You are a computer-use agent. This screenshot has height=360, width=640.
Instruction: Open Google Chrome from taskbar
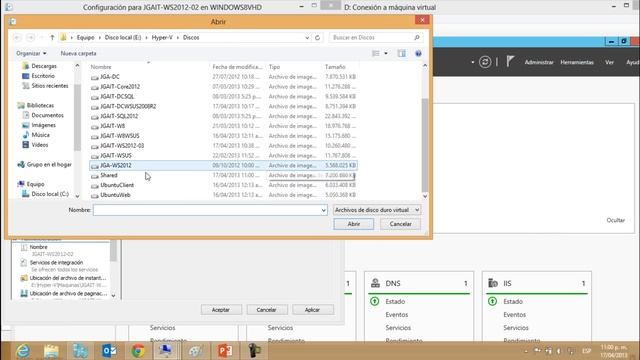pos(138,351)
